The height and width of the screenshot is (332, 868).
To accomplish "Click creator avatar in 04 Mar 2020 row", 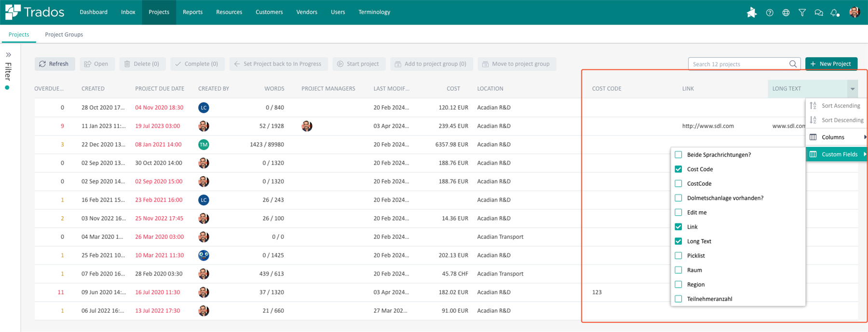I will tap(203, 237).
